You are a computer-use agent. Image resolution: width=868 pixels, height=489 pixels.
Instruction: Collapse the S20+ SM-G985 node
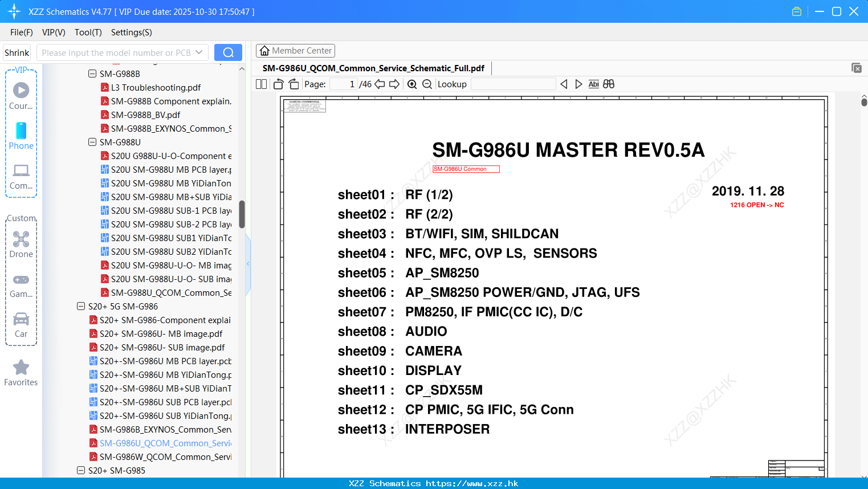click(81, 470)
